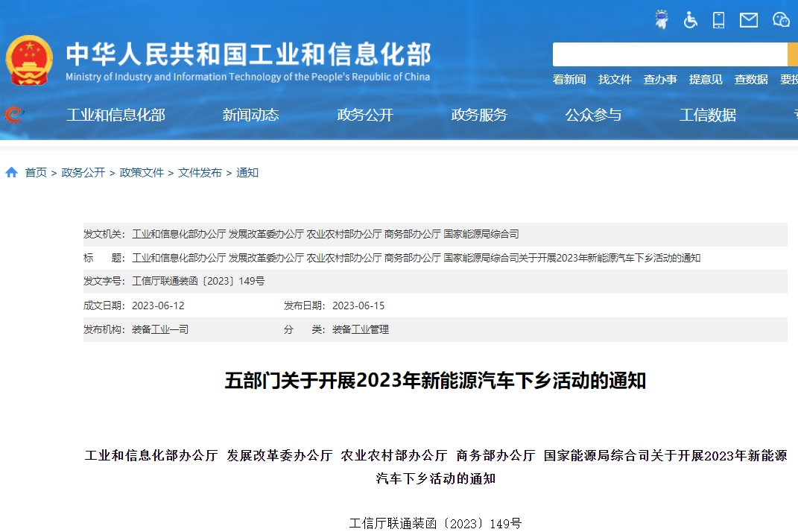Click the robot assistant mascot icon
The height and width of the screenshot is (532, 798).
[x=661, y=20]
